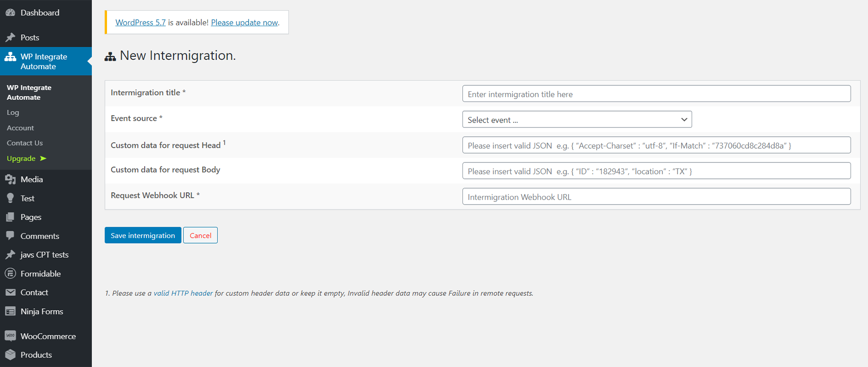Open the valid HTTP header link
Image resolution: width=868 pixels, height=367 pixels.
click(183, 293)
